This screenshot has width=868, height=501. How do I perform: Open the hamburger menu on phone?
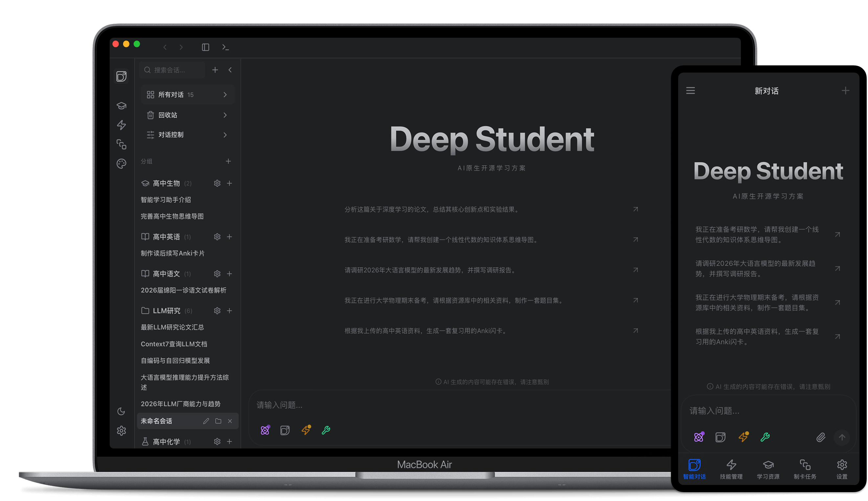691,90
